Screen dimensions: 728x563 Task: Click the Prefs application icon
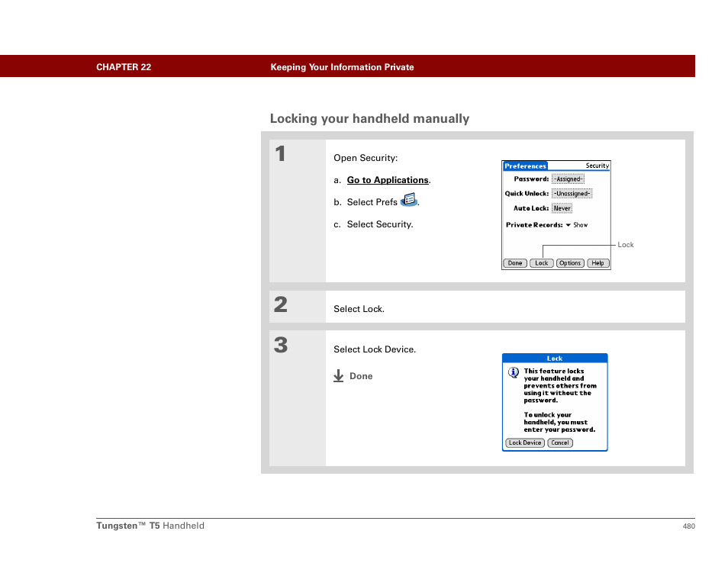[x=408, y=200]
